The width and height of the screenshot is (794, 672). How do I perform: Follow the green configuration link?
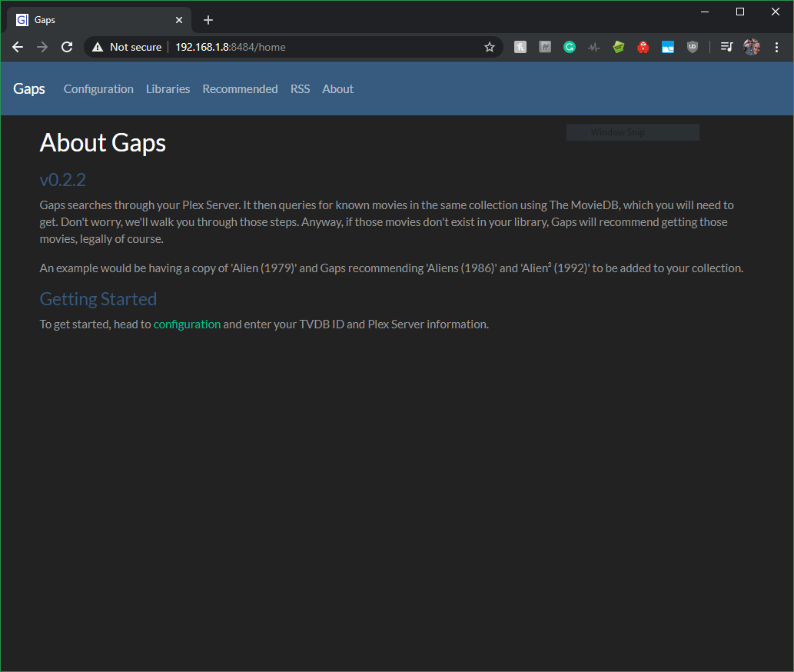click(x=187, y=324)
